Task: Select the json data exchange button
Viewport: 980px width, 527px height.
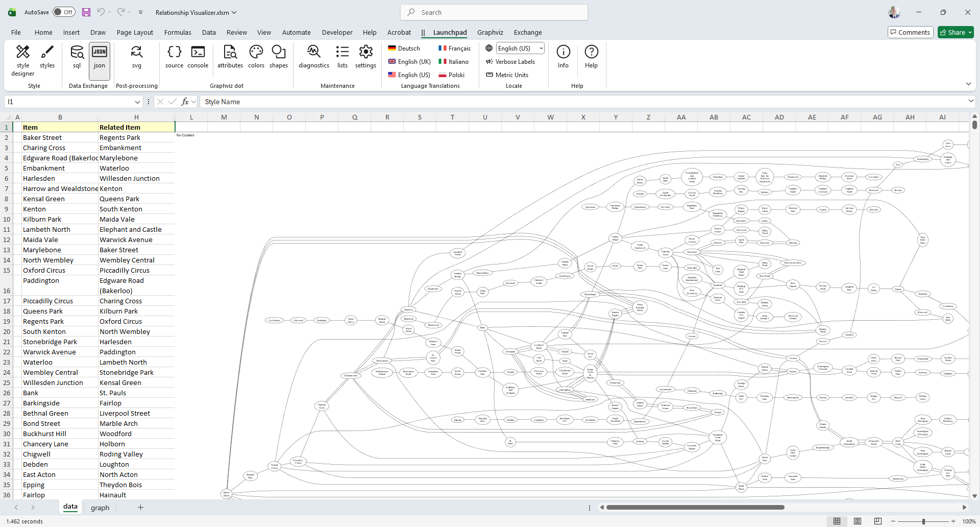Action: click(100, 57)
